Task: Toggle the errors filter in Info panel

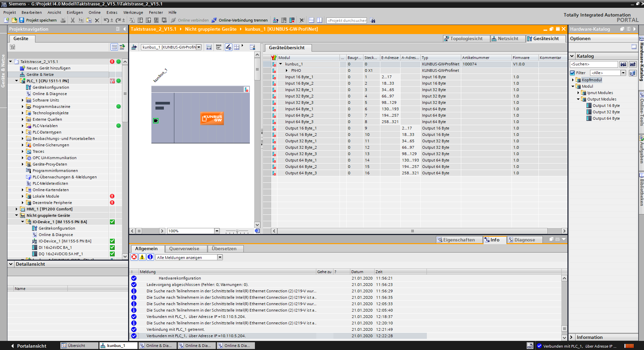Action: pyautogui.click(x=134, y=257)
